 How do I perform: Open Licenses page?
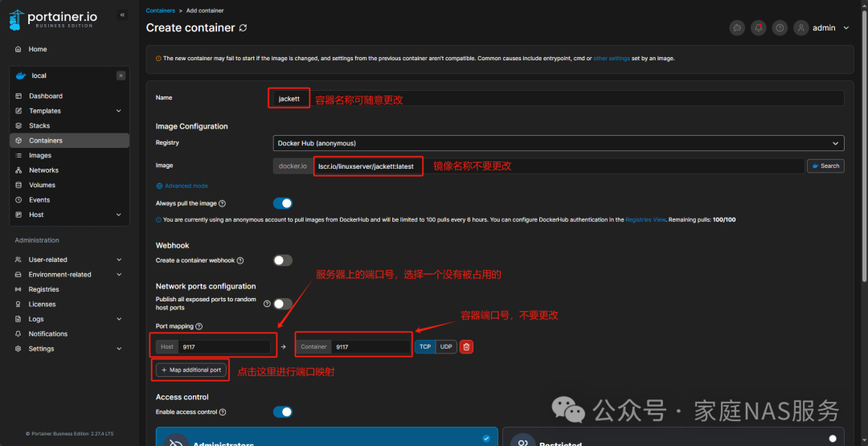[x=42, y=305]
